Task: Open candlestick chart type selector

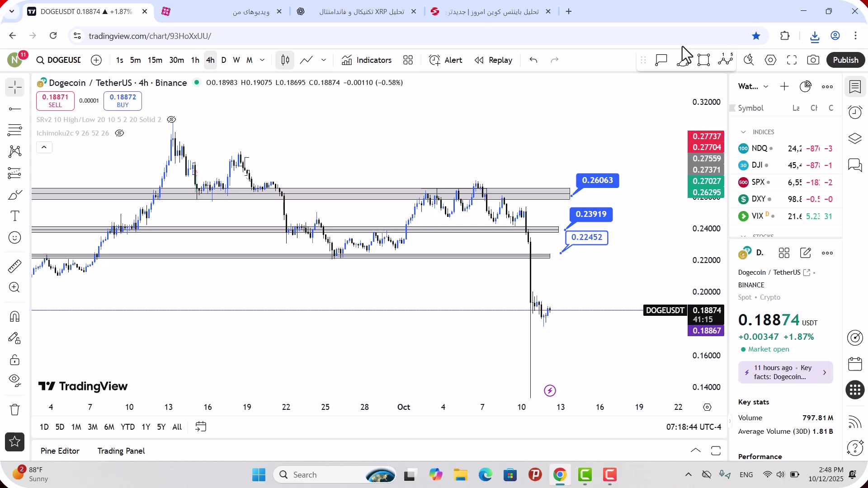Action: (x=285, y=60)
